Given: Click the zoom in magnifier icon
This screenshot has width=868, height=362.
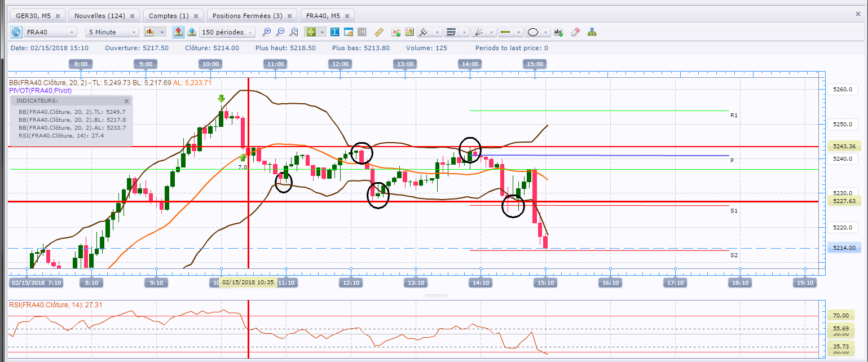Looking at the screenshot, I should [266, 32].
